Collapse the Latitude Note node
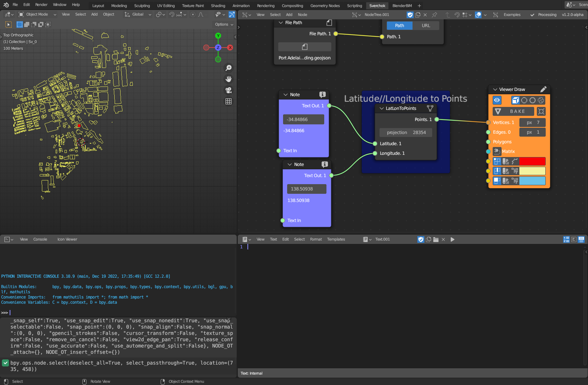588x385 pixels. click(x=286, y=95)
